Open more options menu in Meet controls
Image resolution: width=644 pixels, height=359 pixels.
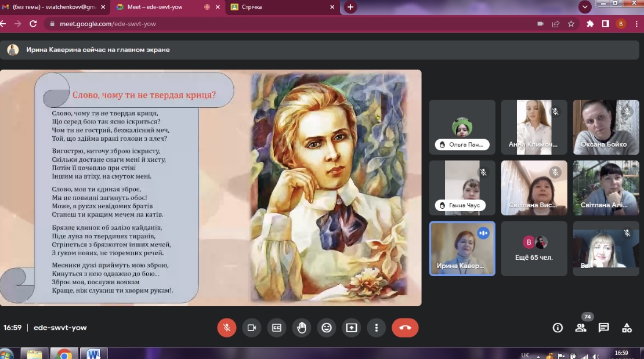click(x=376, y=327)
